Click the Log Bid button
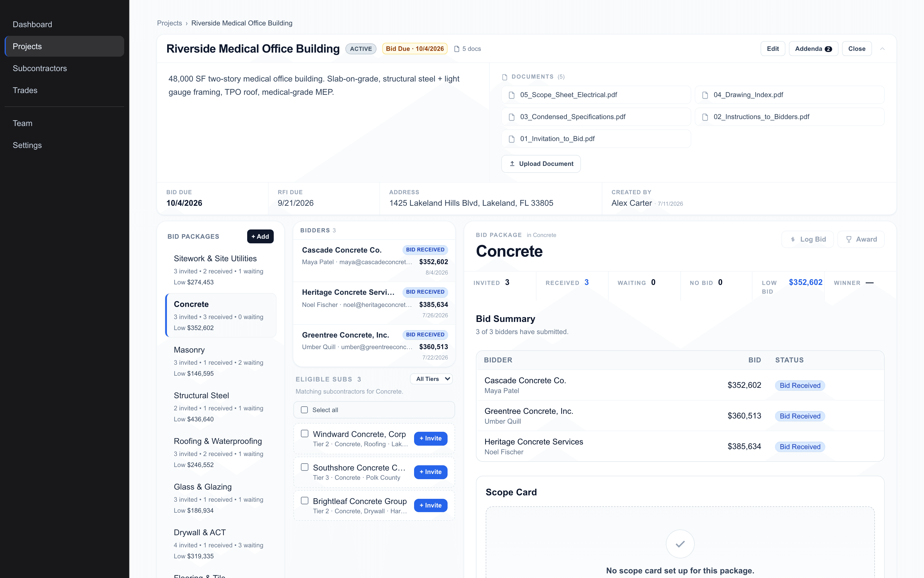Viewport: 924px width, 578px height. click(x=808, y=239)
